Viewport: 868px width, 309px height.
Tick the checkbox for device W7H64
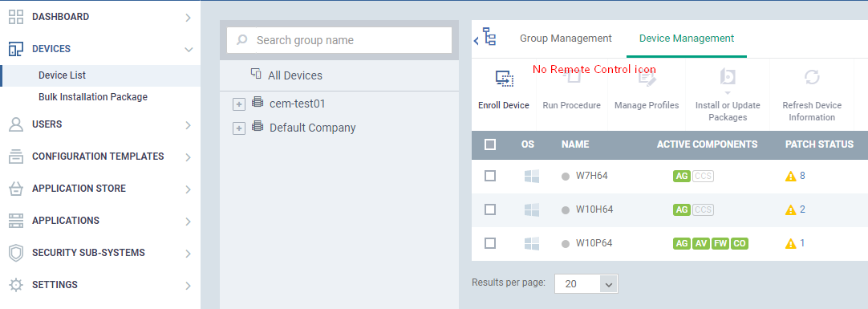(490, 176)
